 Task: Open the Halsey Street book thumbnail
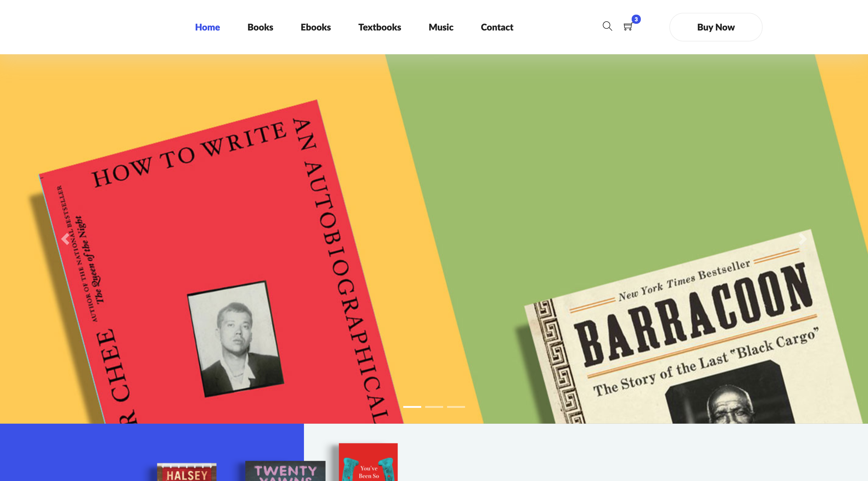coord(187,472)
